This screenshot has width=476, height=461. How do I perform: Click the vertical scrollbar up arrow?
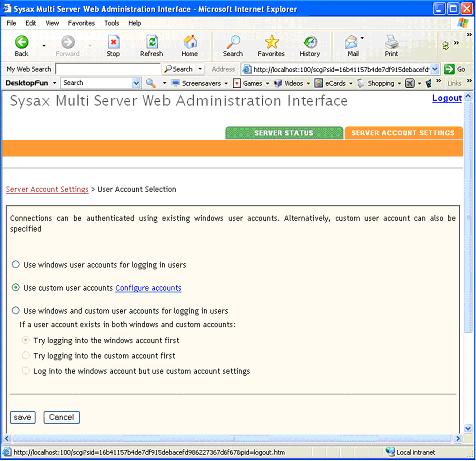pyautogui.click(x=468, y=97)
